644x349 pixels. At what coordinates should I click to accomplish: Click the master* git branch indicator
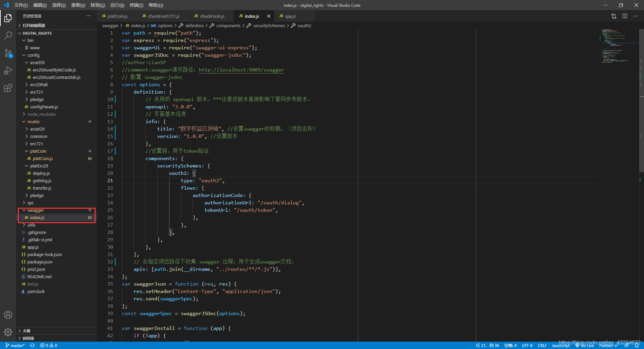click(x=15, y=345)
